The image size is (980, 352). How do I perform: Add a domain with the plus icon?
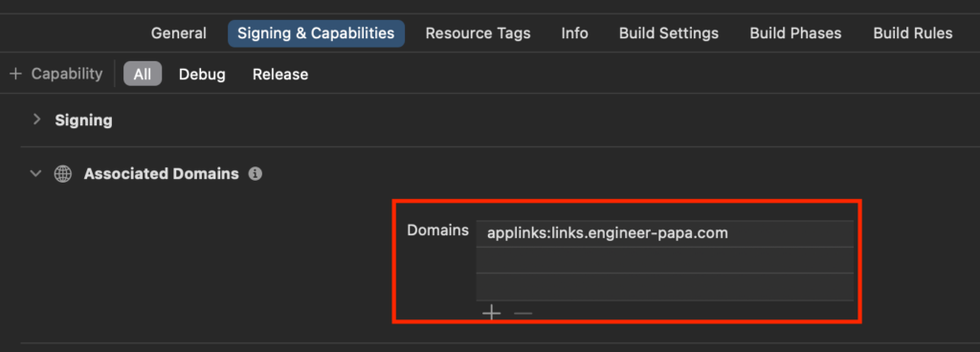click(x=492, y=313)
